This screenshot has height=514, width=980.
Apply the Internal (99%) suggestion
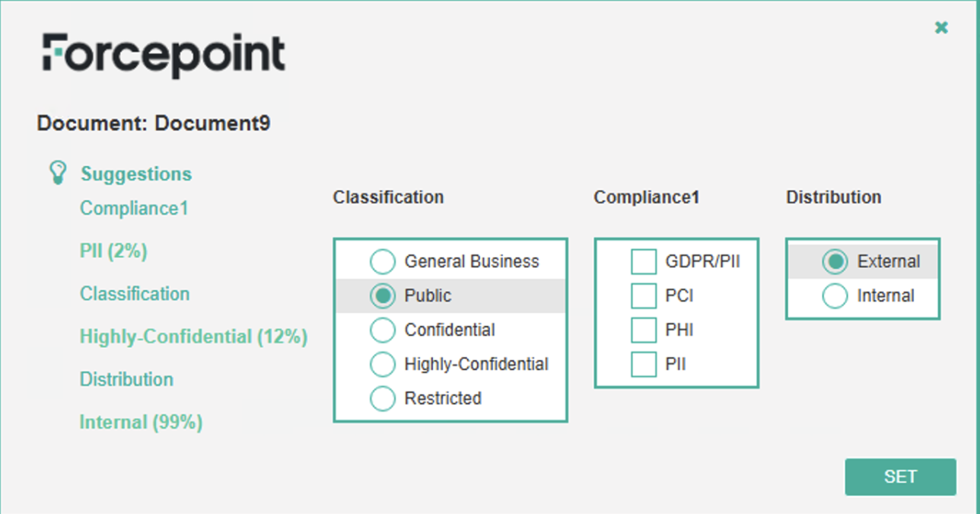[141, 422]
